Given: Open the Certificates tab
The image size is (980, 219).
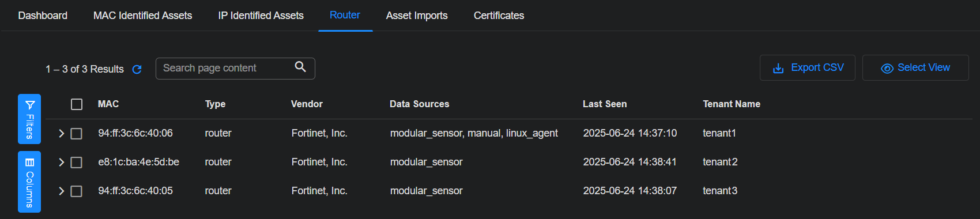Looking at the screenshot, I should point(499,16).
